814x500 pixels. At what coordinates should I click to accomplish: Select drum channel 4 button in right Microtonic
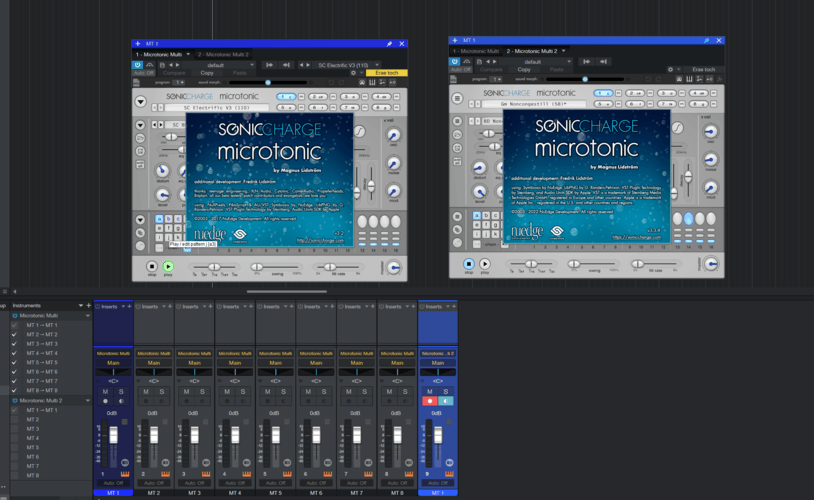698,93
